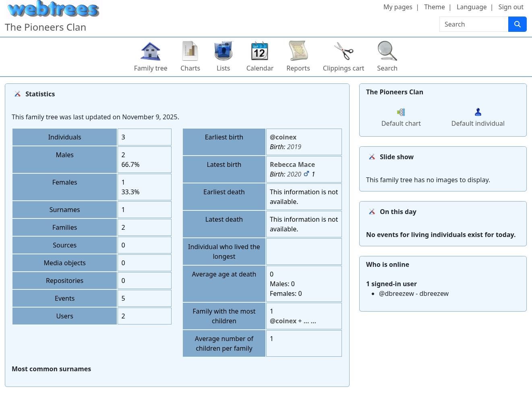Viewport: 532px width, 393px height.
Task: Open the Clippings cart scissors icon
Action: point(343,51)
